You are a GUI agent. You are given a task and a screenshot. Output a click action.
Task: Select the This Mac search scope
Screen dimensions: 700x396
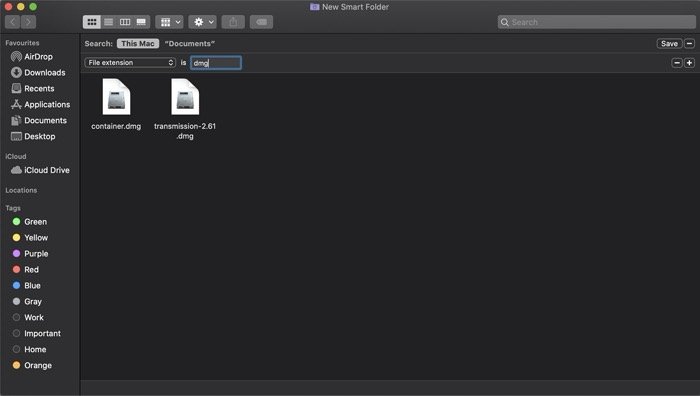[x=138, y=43]
